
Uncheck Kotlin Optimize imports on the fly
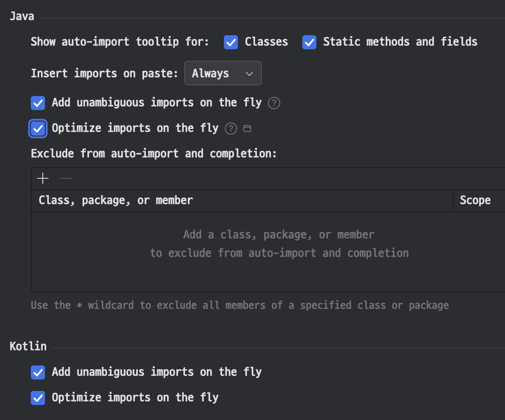click(x=38, y=398)
